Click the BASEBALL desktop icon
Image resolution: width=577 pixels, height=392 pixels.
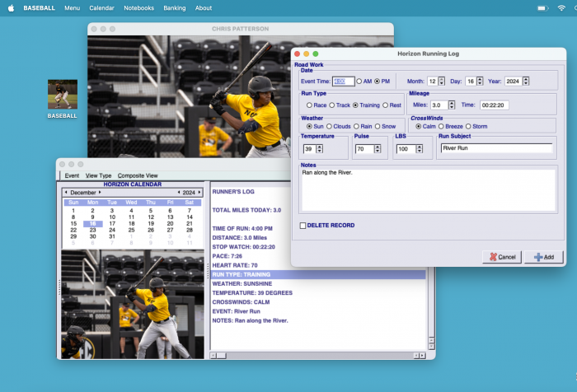(x=62, y=95)
